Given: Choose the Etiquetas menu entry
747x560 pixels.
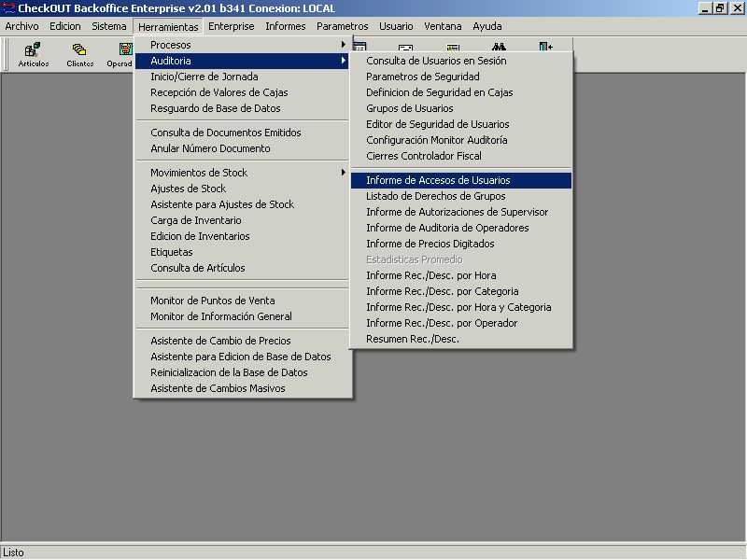Looking at the screenshot, I should [x=243, y=252].
